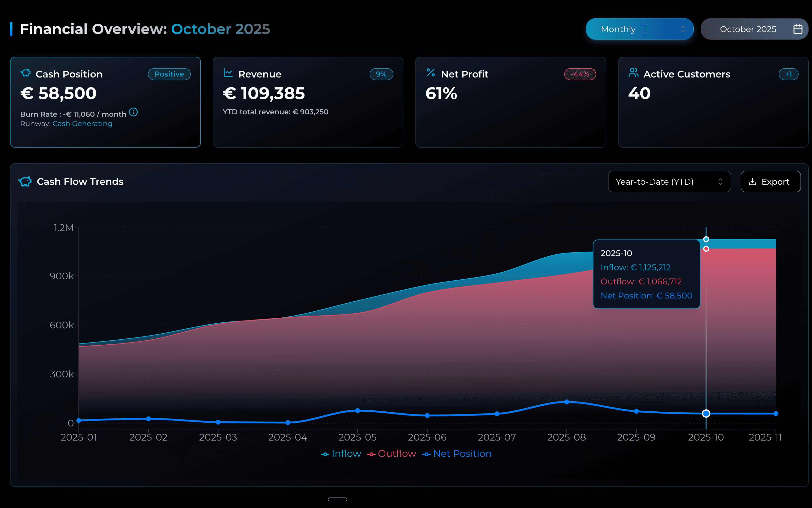Click the download icon on the Export button

(x=752, y=182)
